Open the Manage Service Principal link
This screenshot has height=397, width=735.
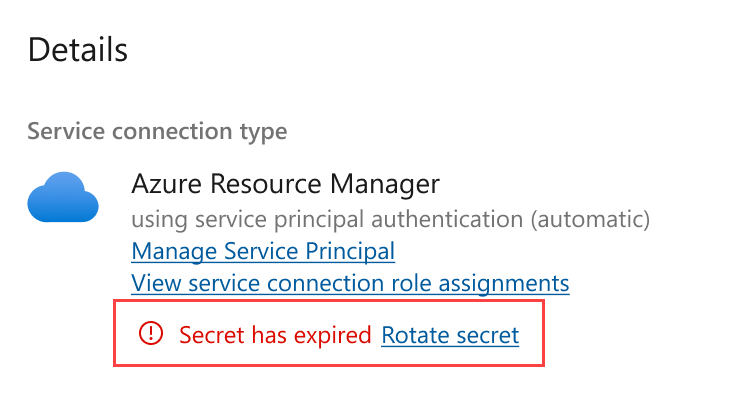(263, 251)
